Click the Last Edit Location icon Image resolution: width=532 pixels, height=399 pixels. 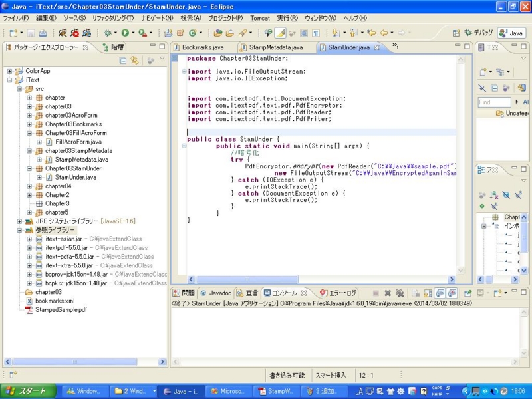tap(372, 33)
